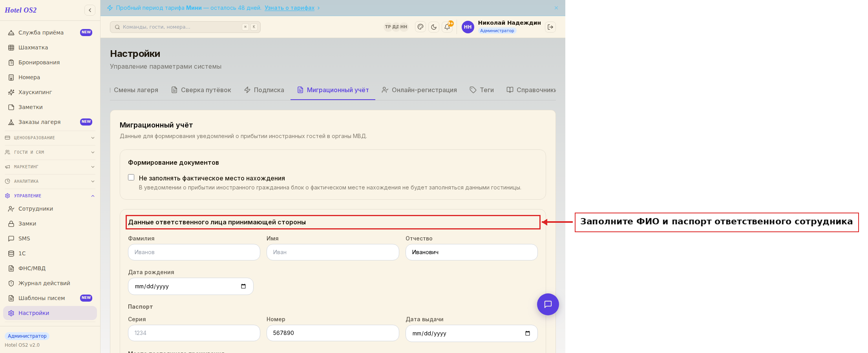This screenshot has height=353, width=868.
Task: Expand the Ценообразование sidebar group
Action: click(x=50, y=138)
